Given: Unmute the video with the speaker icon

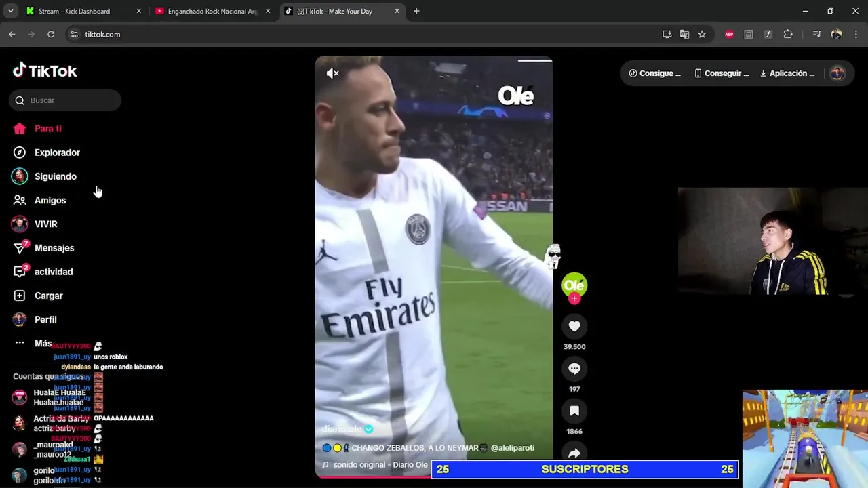Looking at the screenshot, I should click(x=332, y=73).
